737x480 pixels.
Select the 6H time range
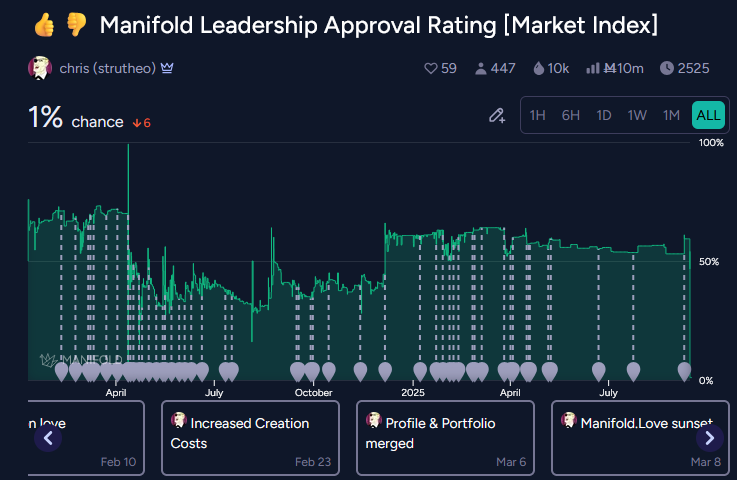point(570,115)
